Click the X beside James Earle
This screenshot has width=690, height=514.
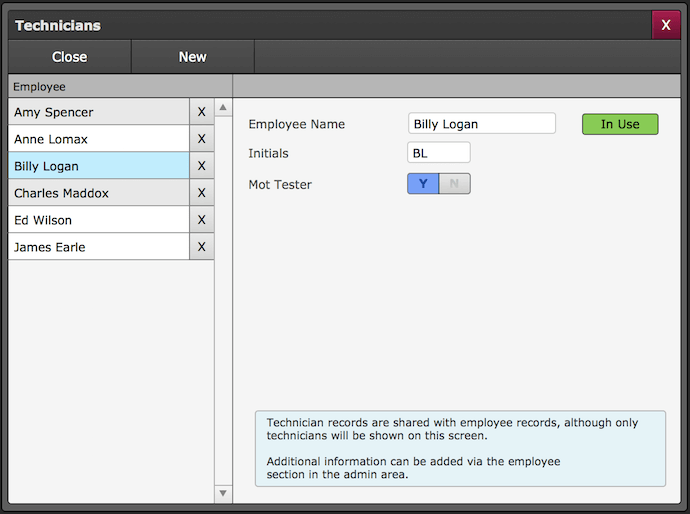(201, 247)
